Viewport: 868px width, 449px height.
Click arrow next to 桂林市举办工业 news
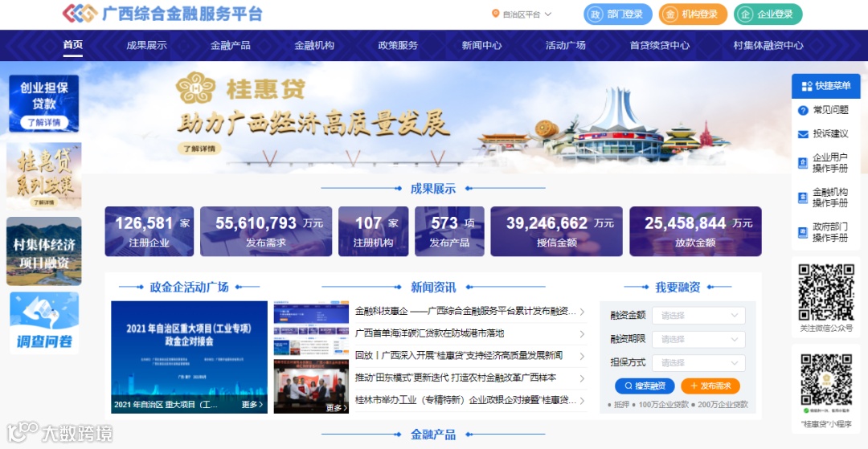(582, 401)
